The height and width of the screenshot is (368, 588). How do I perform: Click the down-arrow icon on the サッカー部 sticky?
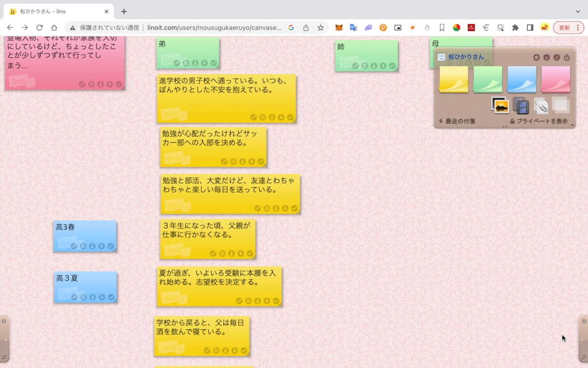[252, 162]
